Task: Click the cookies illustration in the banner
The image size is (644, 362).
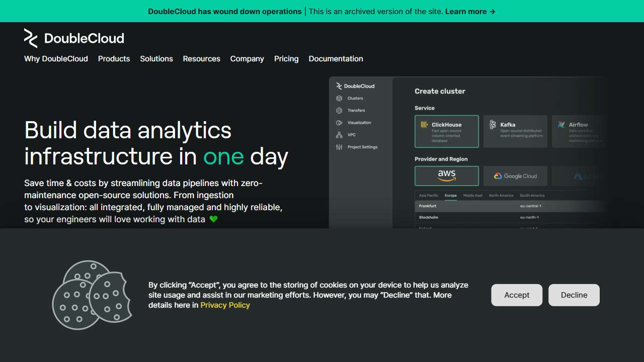Action: (x=92, y=295)
